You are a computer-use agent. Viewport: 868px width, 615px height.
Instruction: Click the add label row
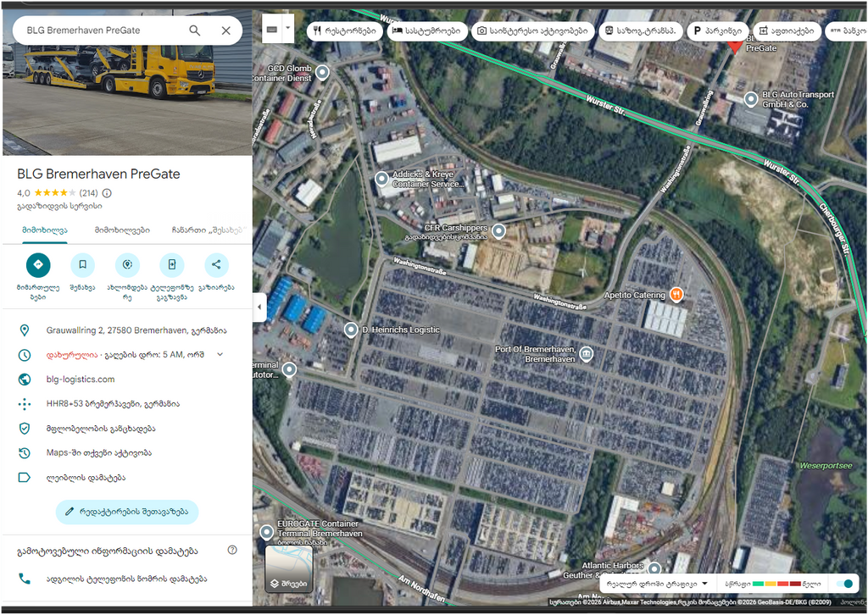click(x=127, y=477)
